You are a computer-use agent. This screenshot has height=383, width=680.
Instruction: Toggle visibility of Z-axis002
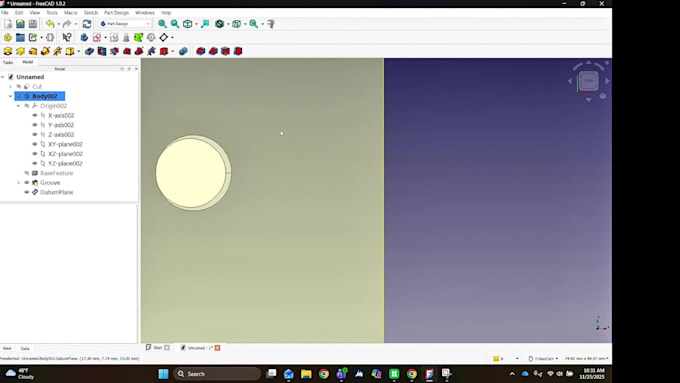35,134
